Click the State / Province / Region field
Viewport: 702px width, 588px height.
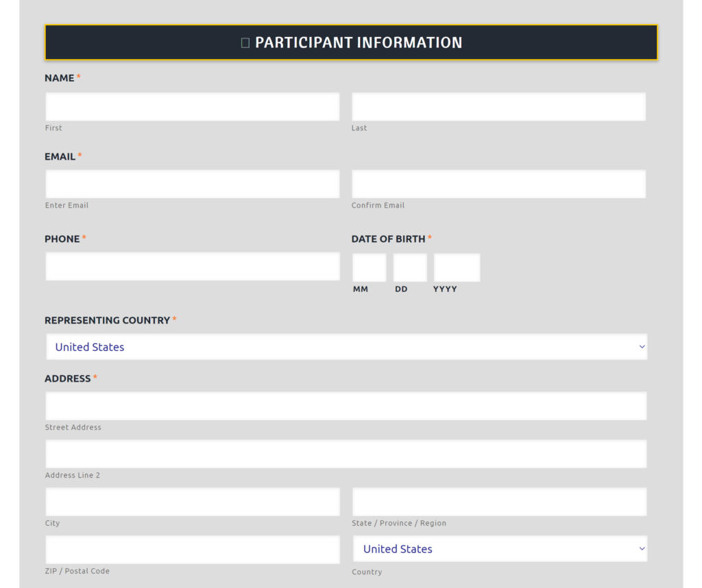(499, 501)
